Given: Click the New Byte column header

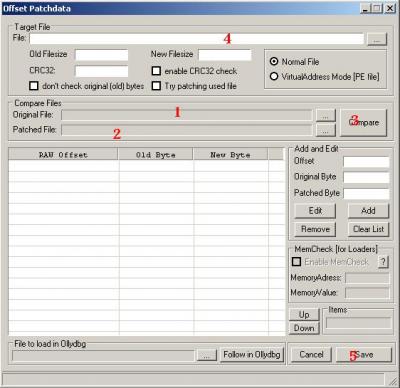Looking at the screenshot, I should [230, 155].
